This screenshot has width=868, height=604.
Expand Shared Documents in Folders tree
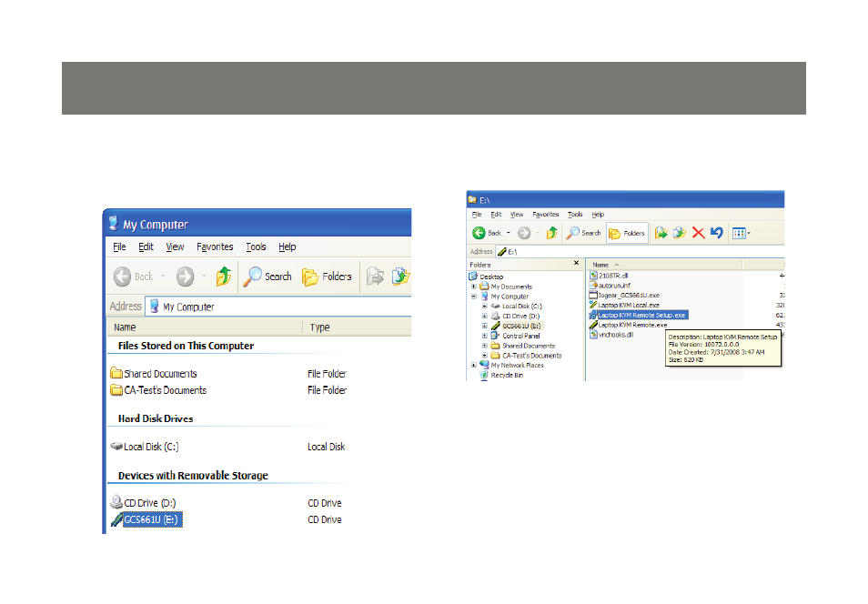[484, 346]
